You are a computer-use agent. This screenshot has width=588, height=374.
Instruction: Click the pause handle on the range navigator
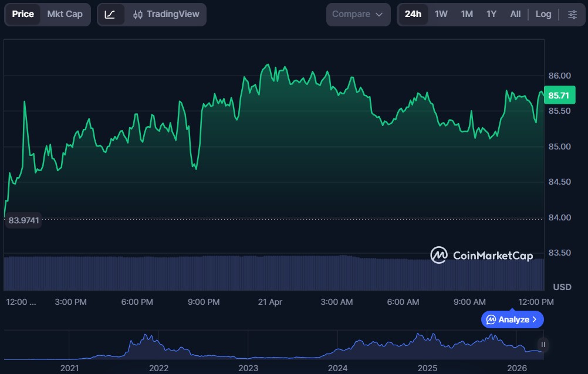543,345
